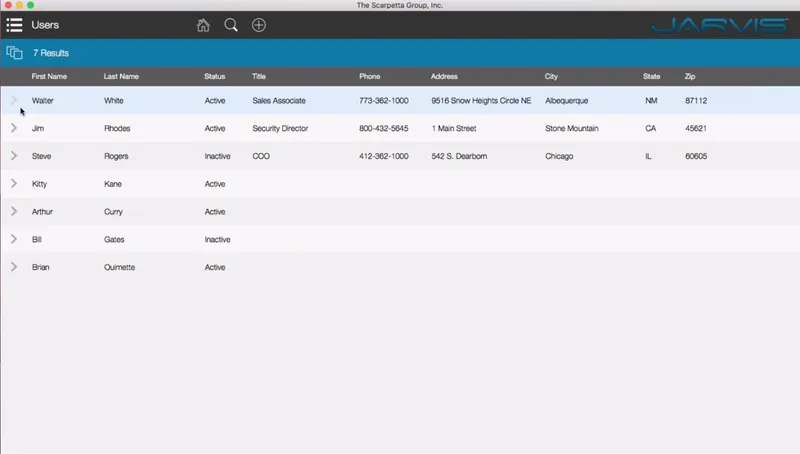
Task: Expand the Steve Rogers row
Action: (14, 156)
